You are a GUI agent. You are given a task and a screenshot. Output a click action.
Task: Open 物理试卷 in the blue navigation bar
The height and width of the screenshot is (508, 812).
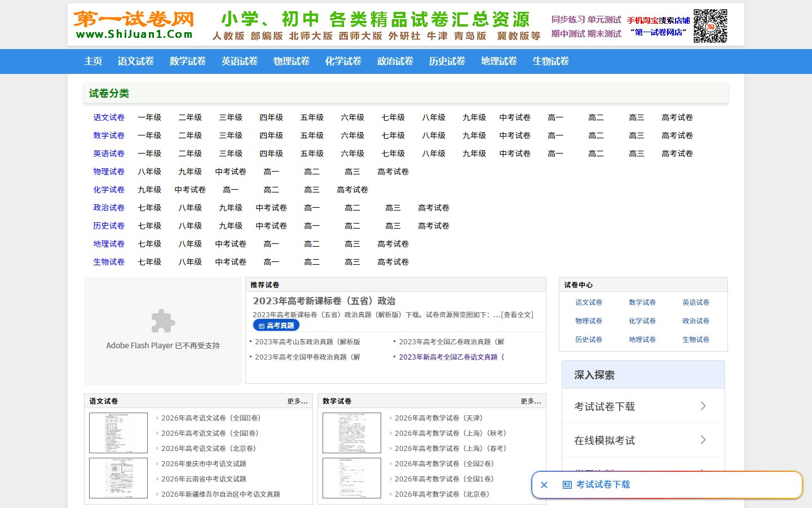292,61
